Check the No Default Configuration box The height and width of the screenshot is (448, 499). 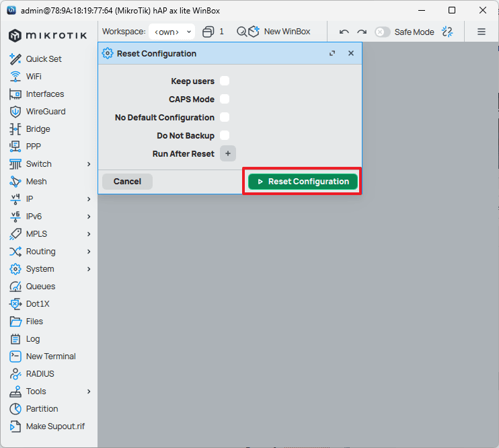(225, 117)
